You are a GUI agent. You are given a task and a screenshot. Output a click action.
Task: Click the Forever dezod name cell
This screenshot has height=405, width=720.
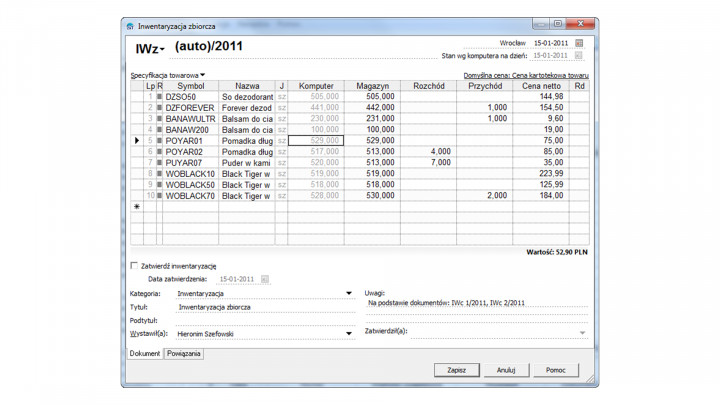pyautogui.click(x=247, y=108)
